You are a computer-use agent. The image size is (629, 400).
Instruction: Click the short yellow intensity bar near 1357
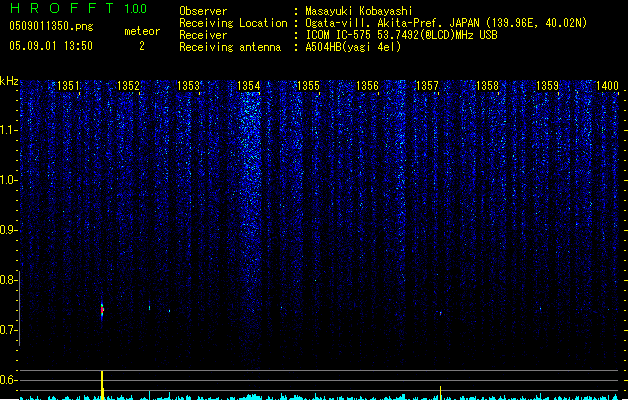(440, 393)
